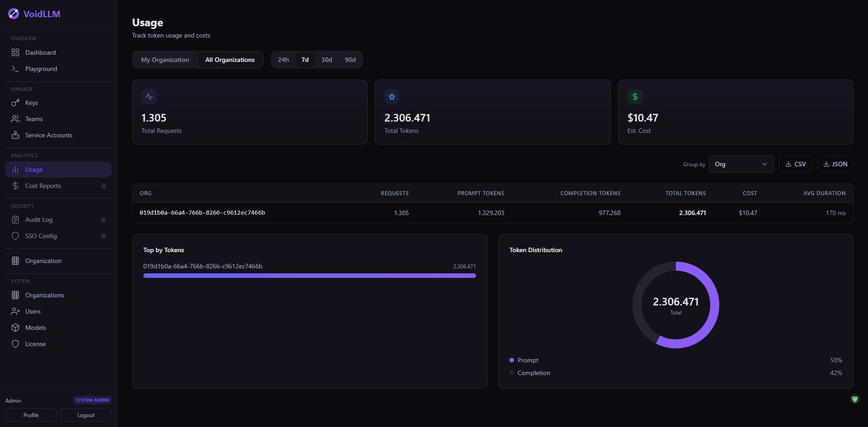Click the star icon on Total Tokens card
The height and width of the screenshot is (427, 868).
click(392, 97)
